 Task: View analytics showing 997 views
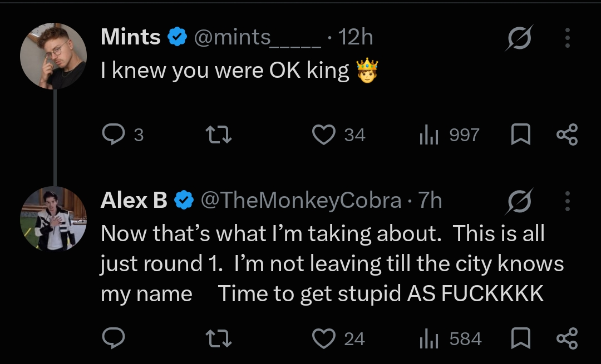(428, 134)
